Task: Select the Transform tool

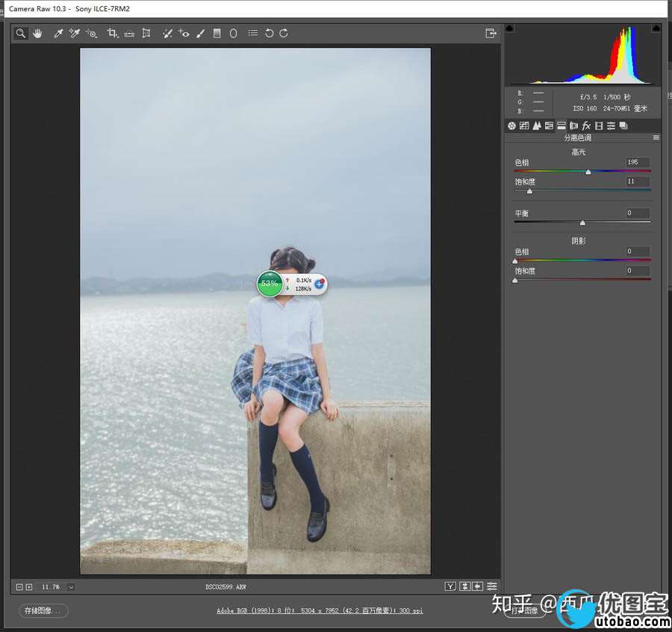Action: [x=146, y=33]
